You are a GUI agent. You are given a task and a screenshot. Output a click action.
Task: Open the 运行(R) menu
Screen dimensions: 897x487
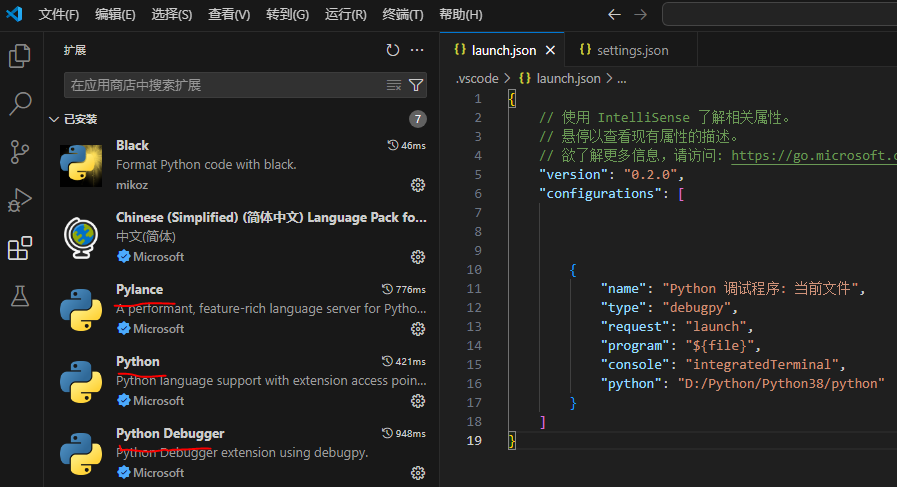[346, 14]
